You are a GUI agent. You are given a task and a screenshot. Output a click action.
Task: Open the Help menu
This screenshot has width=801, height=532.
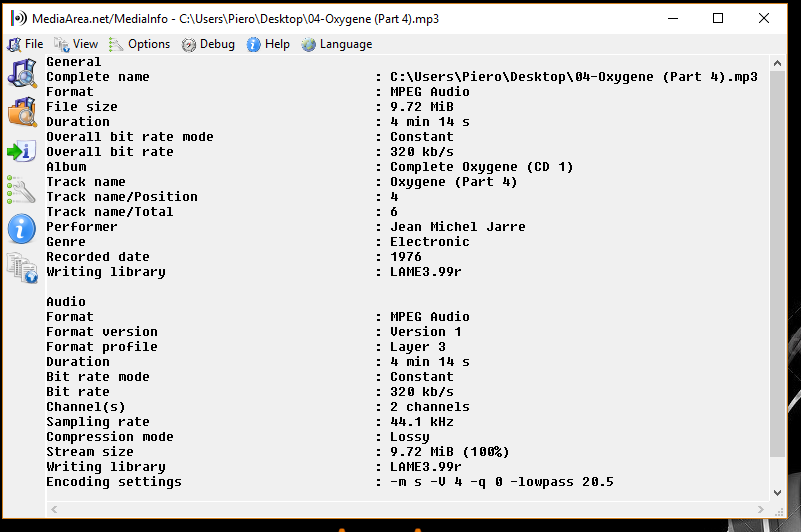(268, 44)
